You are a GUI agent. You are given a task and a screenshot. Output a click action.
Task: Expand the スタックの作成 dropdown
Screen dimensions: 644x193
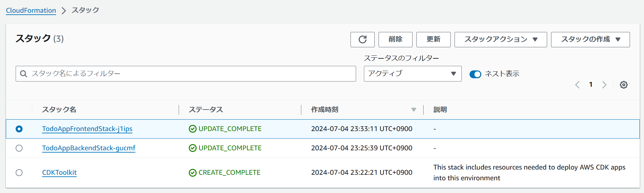(x=590, y=39)
